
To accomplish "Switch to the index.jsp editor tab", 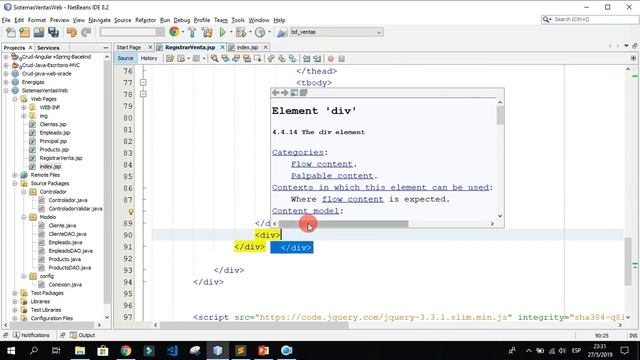I will [x=247, y=47].
